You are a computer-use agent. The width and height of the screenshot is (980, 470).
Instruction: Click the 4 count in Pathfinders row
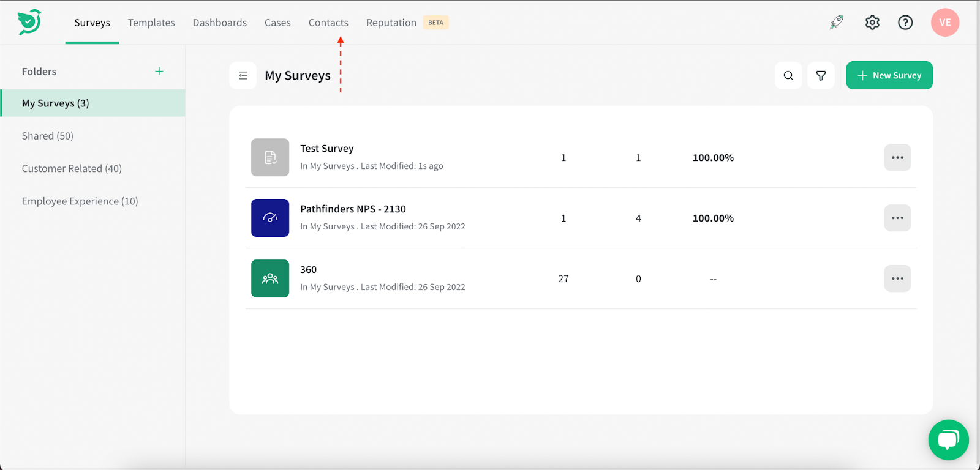638,218
